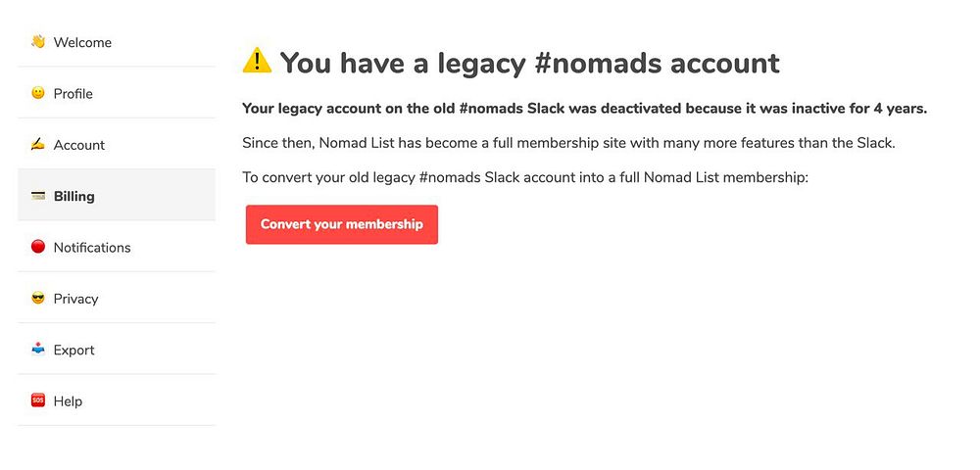Open the Export section
980x470 pixels.
tap(117, 349)
